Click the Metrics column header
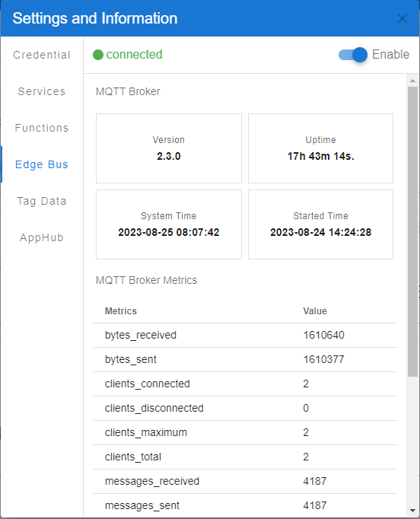The width and height of the screenshot is (420, 519). click(121, 310)
